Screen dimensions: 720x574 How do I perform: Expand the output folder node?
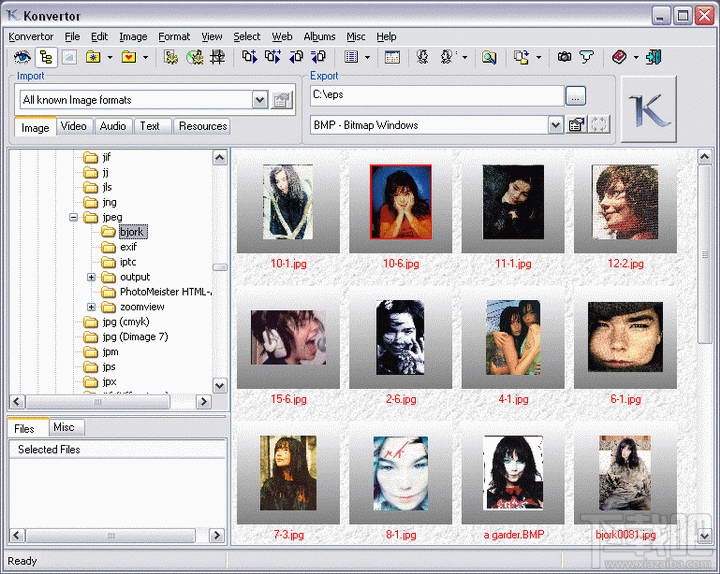click(x=91, y=277)
